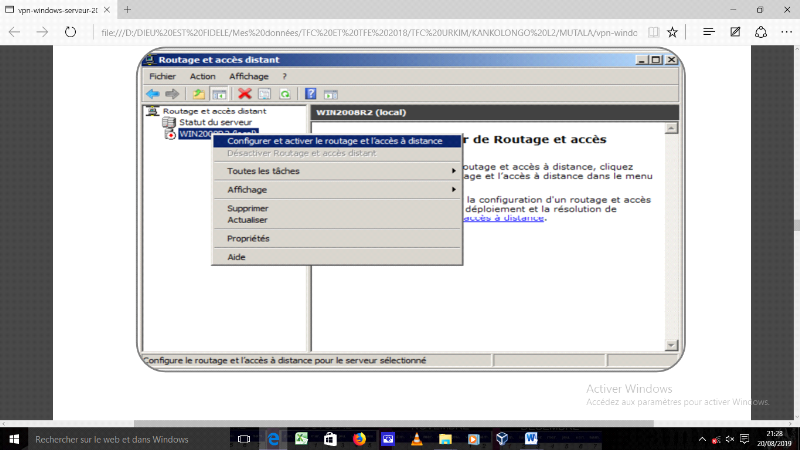Open Microsoft Word from the taskbar
Image resolution: width=800 pixels, height=450 pixels.
point(531,439)
